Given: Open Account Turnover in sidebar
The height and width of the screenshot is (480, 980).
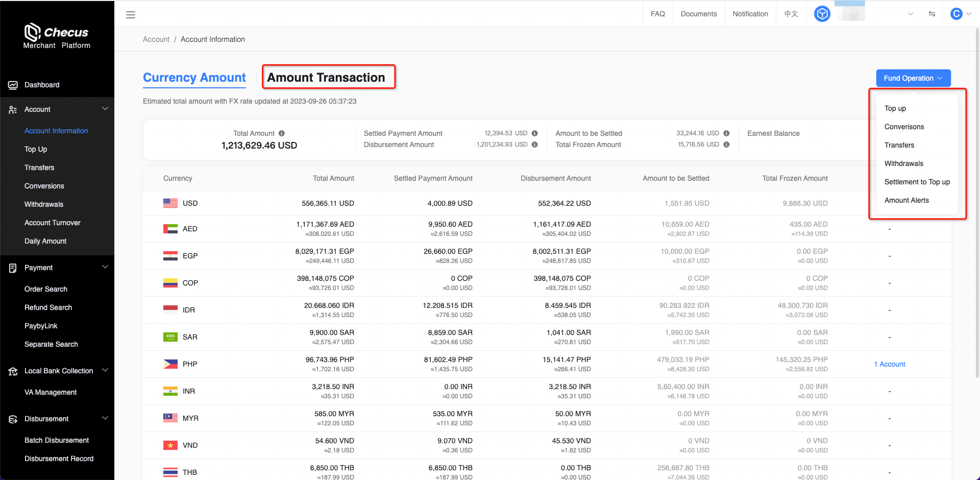Looking at the screenshot, I should pos(53,223).
